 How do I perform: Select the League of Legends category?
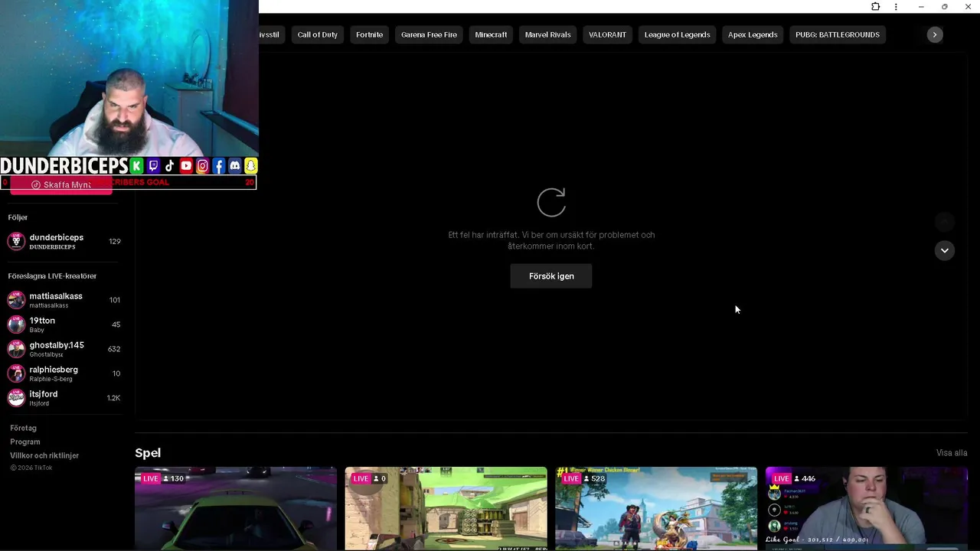[677, 34]
